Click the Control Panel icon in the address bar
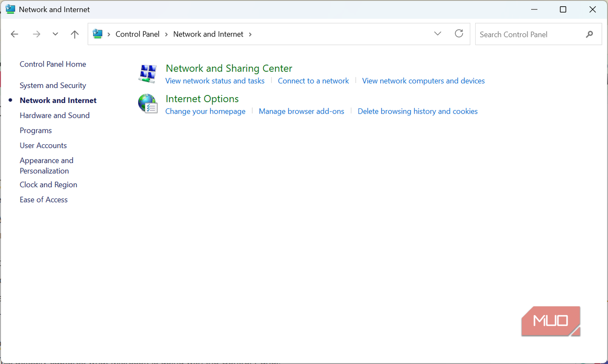 coord(98,34)
